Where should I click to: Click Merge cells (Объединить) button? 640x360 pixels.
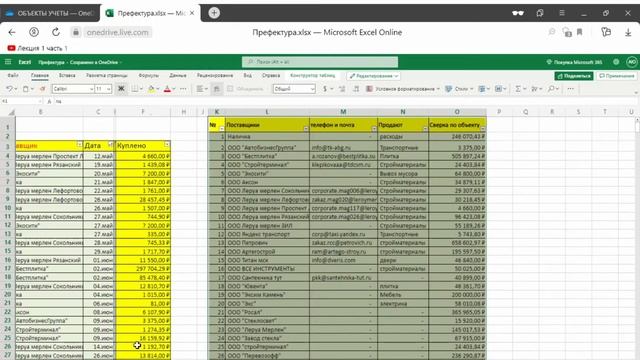(245, 89)
